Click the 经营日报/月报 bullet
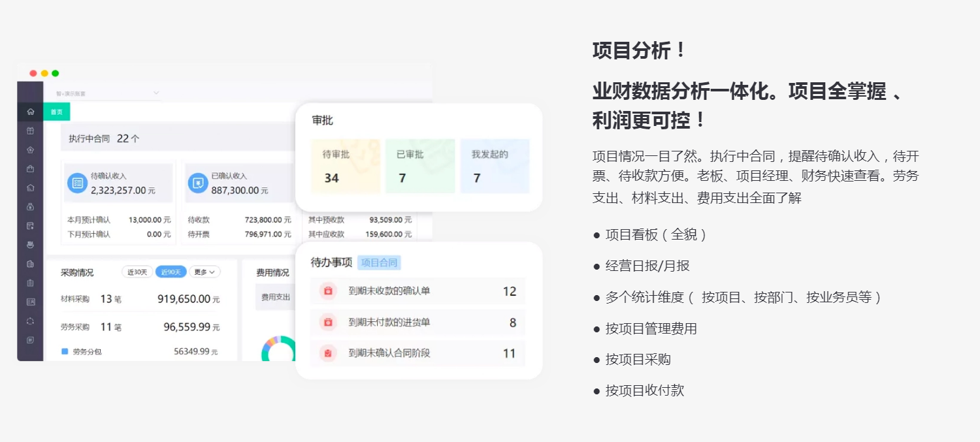The image size is (980, 442). point(642,266)
